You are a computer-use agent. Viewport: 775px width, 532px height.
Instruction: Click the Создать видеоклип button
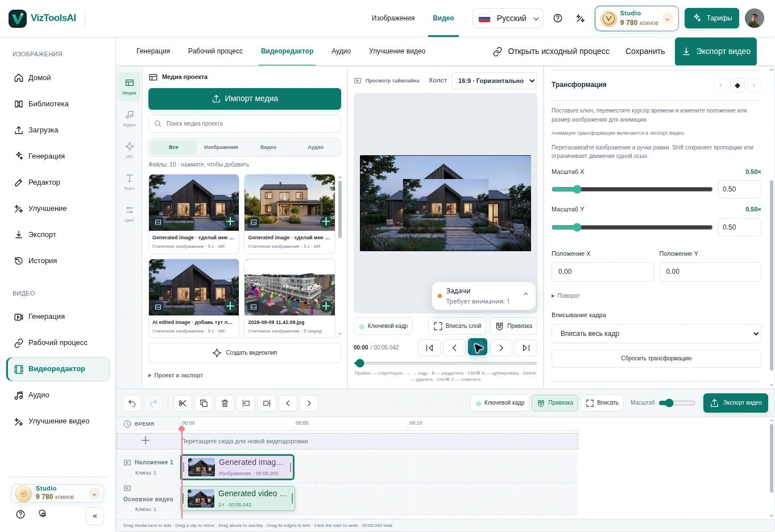coord(244,353)
